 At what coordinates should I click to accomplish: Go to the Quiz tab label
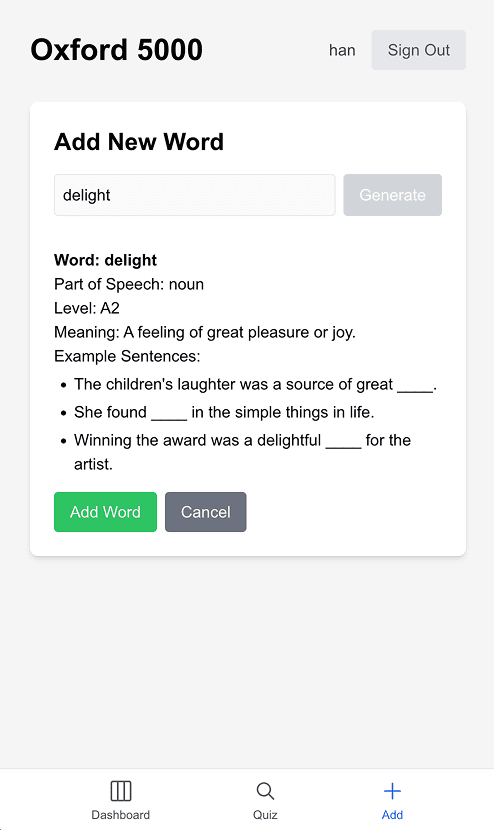click(265, 815)
